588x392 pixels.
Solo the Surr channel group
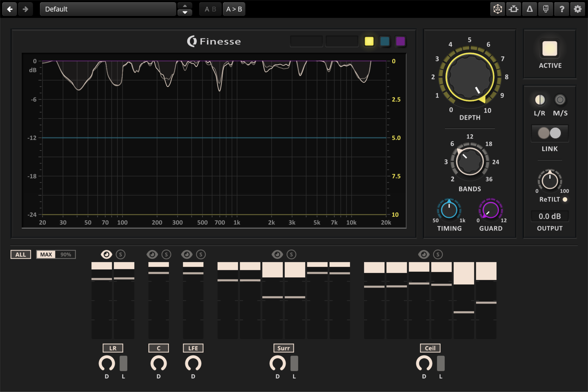pos(291,255)
